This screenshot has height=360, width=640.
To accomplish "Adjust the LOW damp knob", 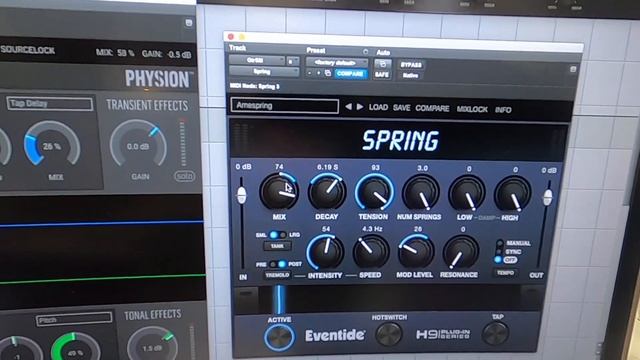I will coord(467,193).
